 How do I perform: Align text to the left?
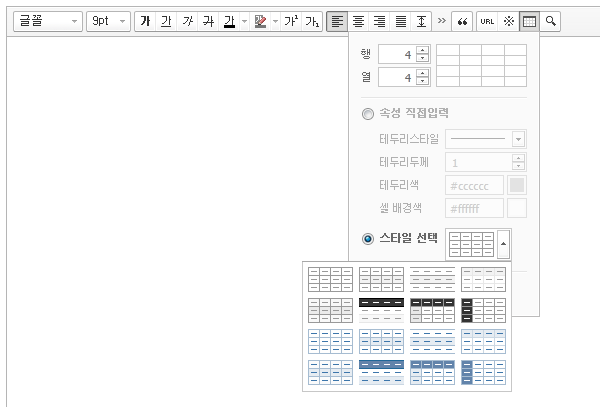[337, 21]
